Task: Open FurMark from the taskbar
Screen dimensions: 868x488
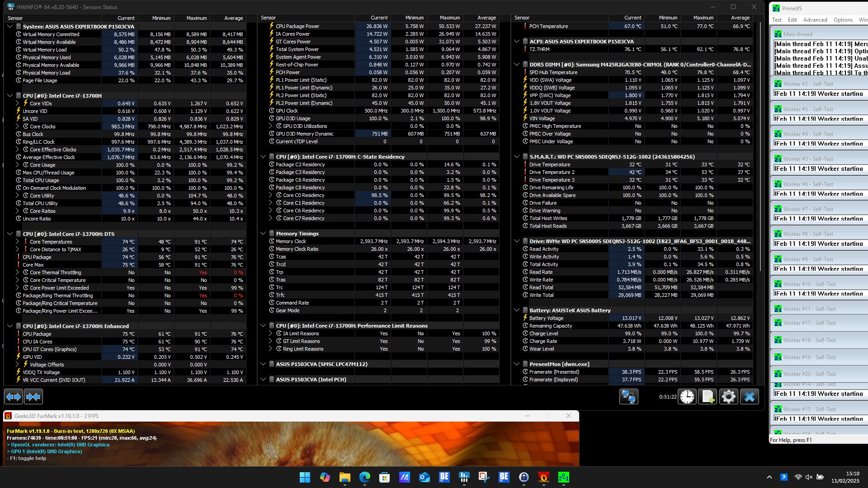Action: pos(544,477)
